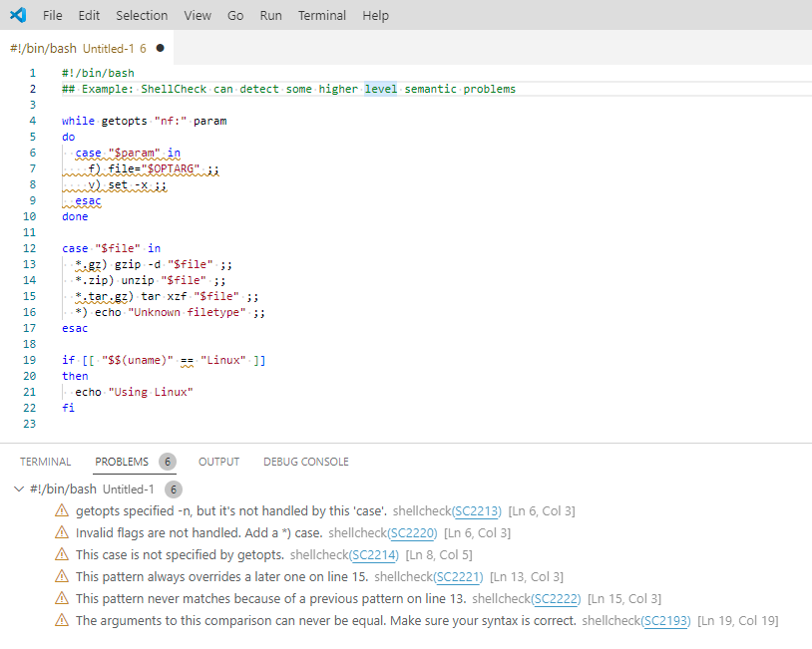This screenshot has height=649, width=812.
Task: Click the 'then' keyword on line 20
Action: pos(75,376)
